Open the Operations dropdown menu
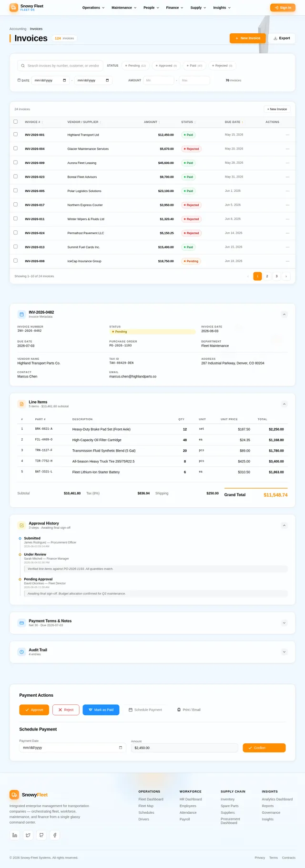This screenshot has width=305, height=868. coord(93,8)
